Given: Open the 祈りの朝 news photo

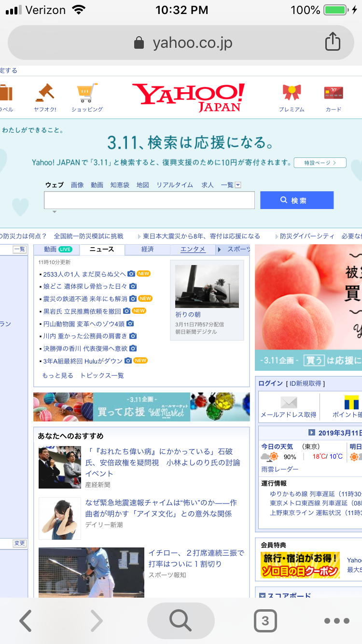Looking at the screenshot, I should tap(207, 286).
